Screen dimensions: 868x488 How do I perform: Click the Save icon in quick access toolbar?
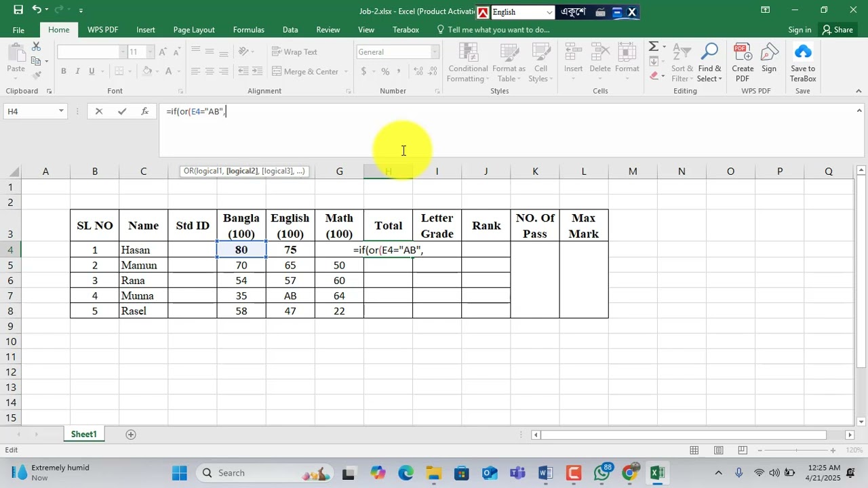pyautogui.click(x=18, y=10)
